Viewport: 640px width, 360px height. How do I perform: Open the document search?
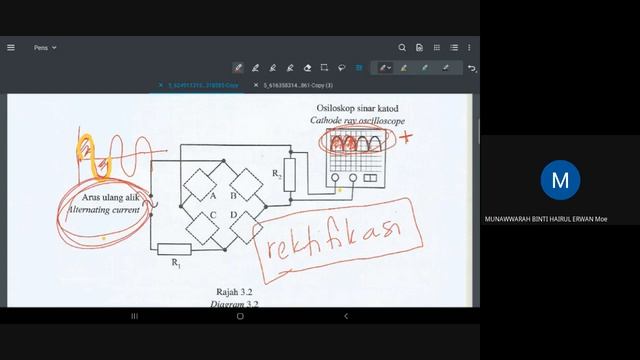pos(402,48)
